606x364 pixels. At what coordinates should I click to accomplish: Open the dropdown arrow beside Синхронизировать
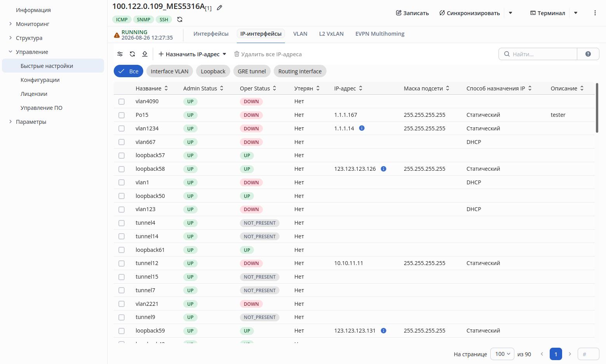tap(510, 13)
